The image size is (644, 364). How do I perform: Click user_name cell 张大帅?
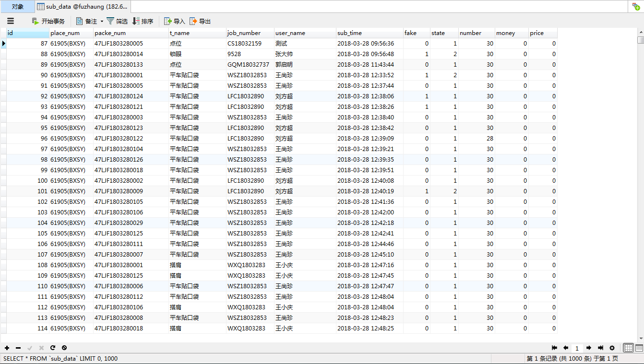305,54
